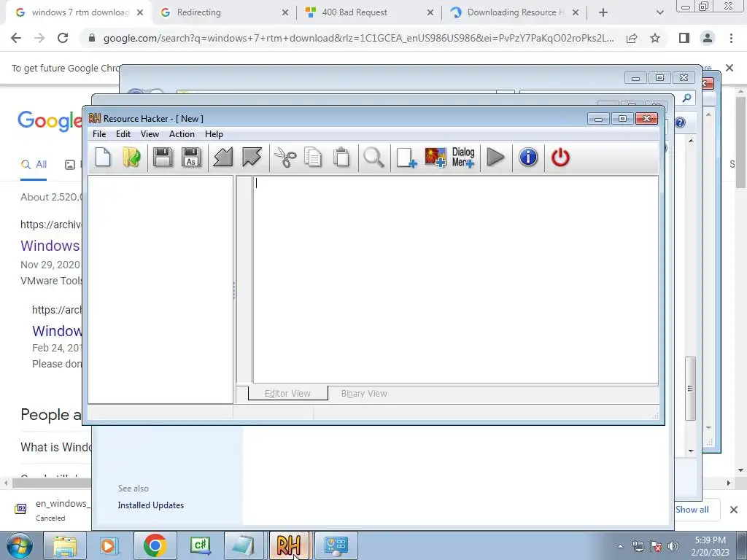Open the File menu in Resource Hacker
Viewport: 747px width, 560px height.
click(x=99, y=134)
